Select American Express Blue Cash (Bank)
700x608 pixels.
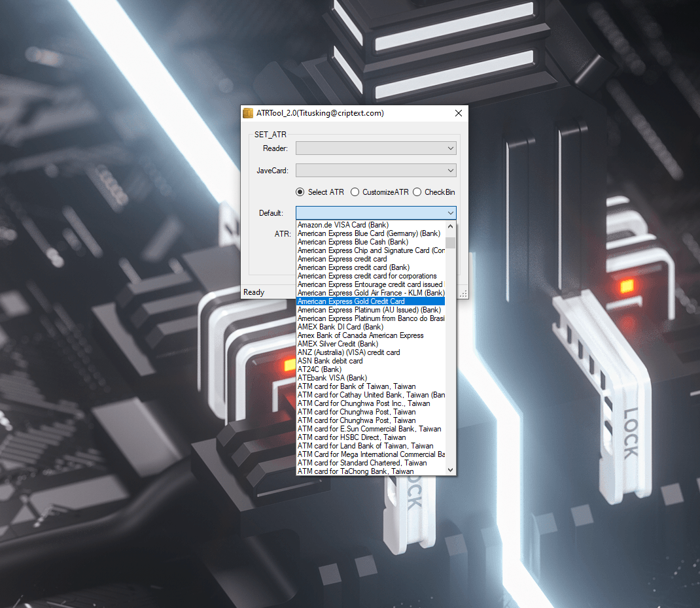click(x=353, y=242)
